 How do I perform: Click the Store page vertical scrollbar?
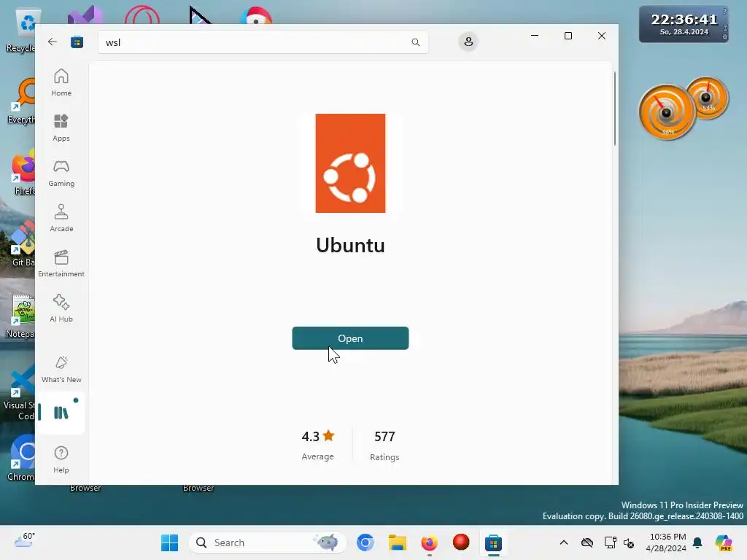(614, 109)
